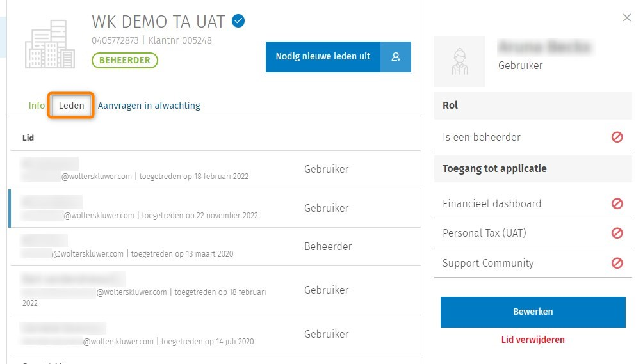
Task: Close the member details panel
Action: pos(627,18)
